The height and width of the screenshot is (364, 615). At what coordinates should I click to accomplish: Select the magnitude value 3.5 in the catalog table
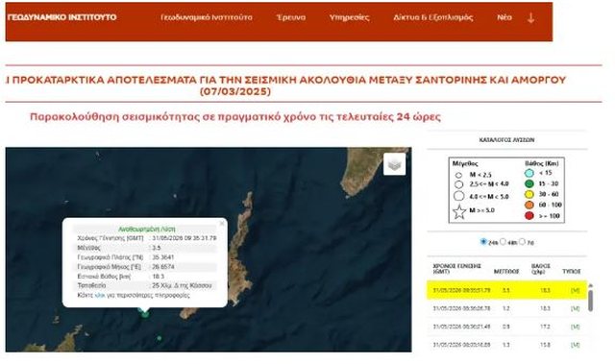point(506,290)
